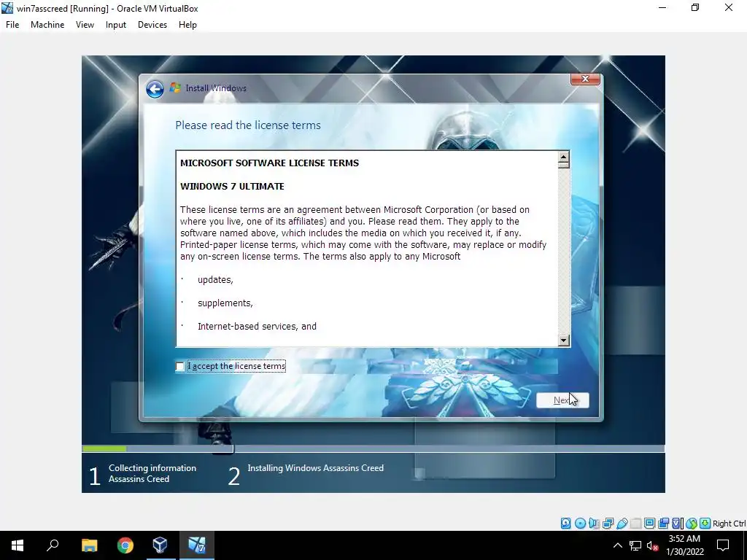This screenshot has height=560, width=747.
Task: Open the View menu
Action: [x=85, y=25]
